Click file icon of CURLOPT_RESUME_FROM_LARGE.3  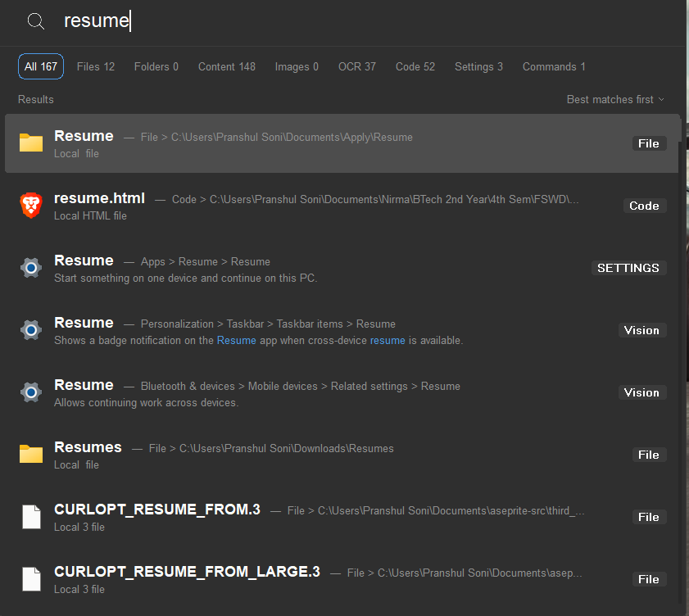tap(32, 579)
